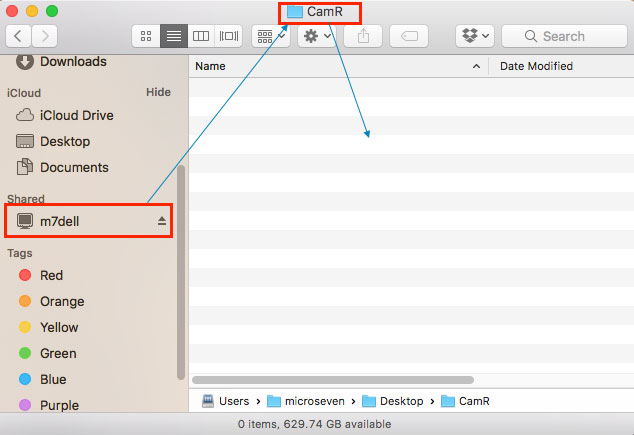
Task: Click the Shared section heading
Action: [26, 198]
